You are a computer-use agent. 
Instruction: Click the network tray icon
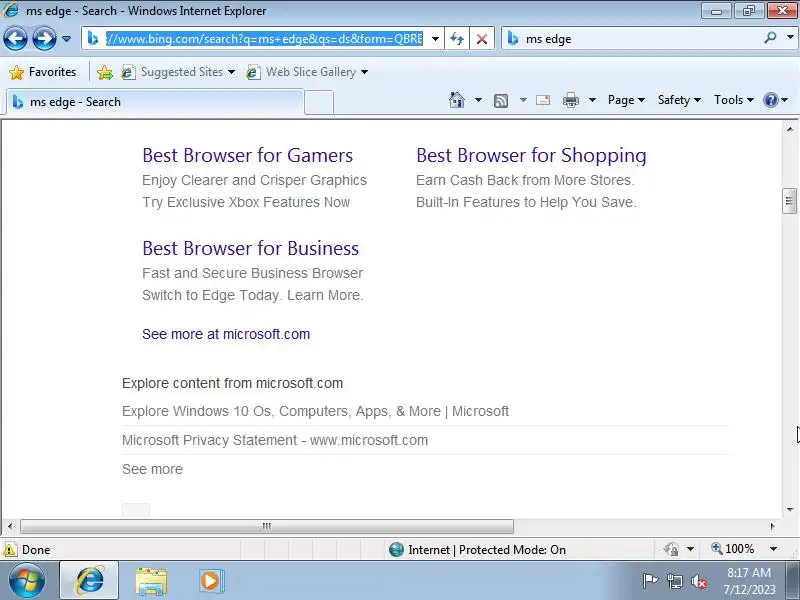click(674, 581)
